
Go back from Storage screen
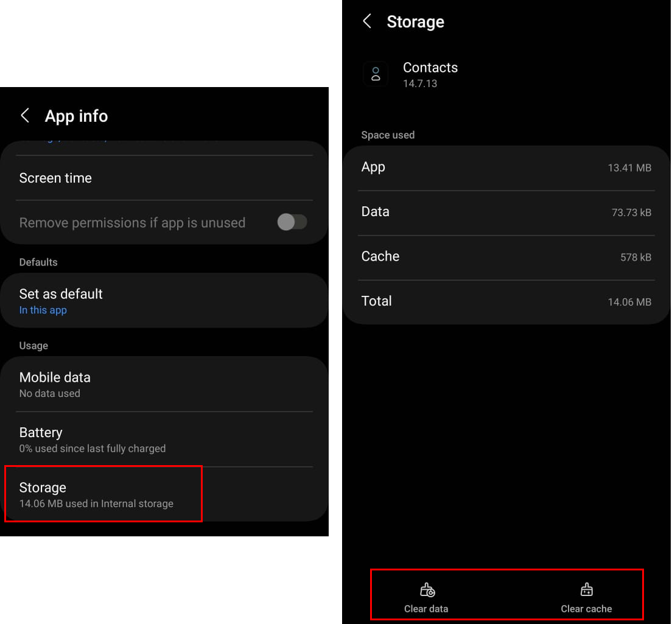tap(367, 22)
